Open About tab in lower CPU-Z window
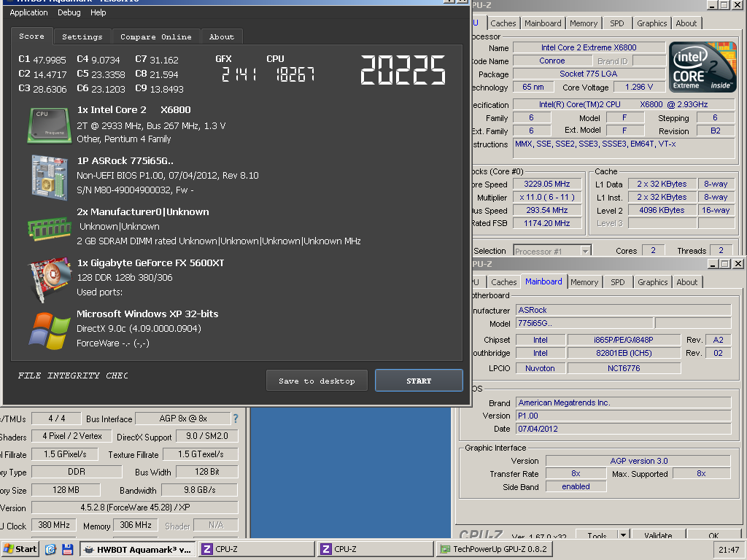The image size is (747, 560). [687, 282]
